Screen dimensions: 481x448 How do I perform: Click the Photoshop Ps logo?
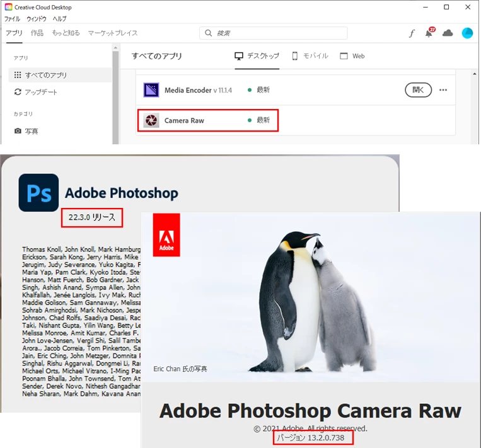click(38, 193)
